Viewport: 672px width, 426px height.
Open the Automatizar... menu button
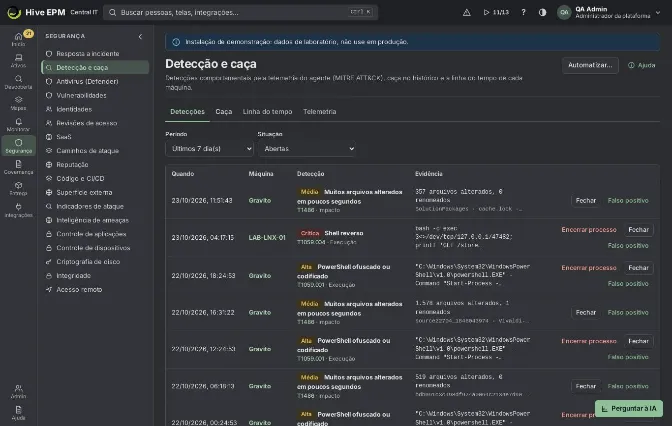pyautogui.click(x=590, y=65)
